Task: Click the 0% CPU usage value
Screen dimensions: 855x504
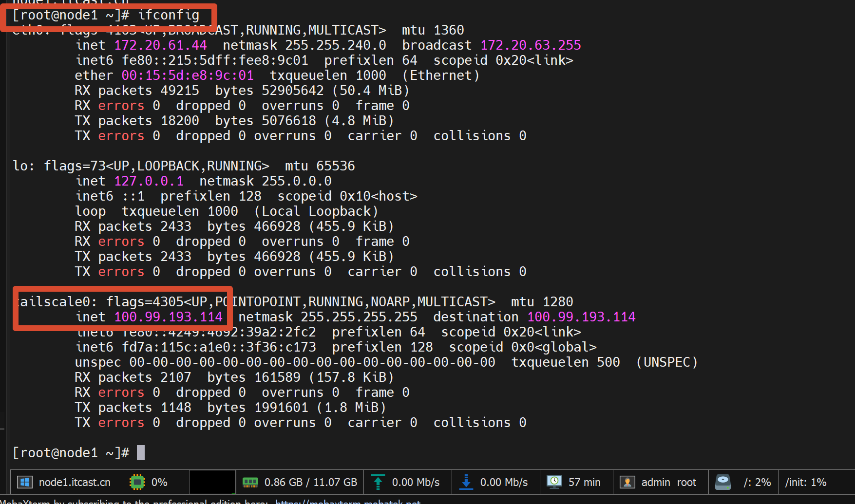Action: tap(159, 482)
